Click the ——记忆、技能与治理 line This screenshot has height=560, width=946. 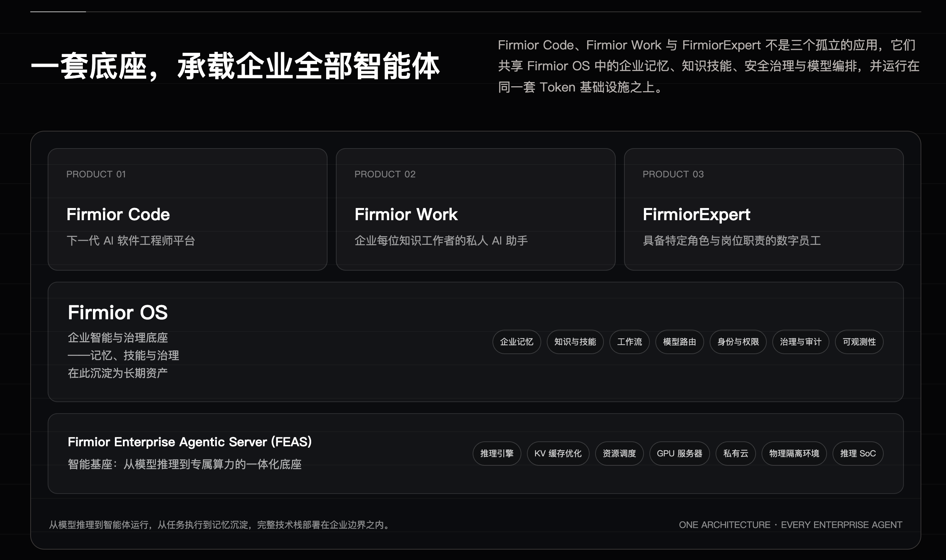point(124,355)
